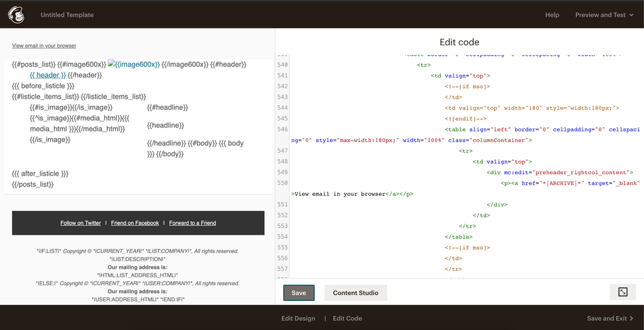644x330 pixels.
Task: Click the broken image600x placeholder icon
Action: pyautogui.click(x=112, y=64)
